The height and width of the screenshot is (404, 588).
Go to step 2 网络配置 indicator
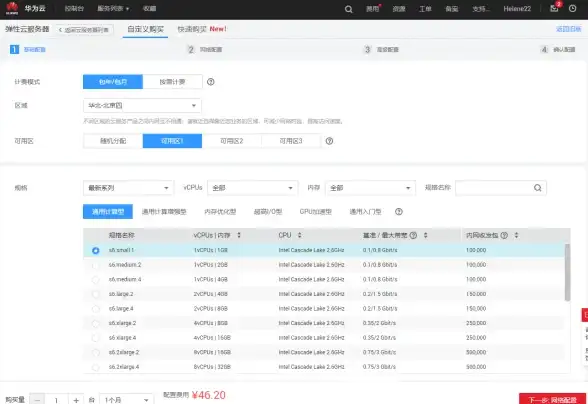205,50
